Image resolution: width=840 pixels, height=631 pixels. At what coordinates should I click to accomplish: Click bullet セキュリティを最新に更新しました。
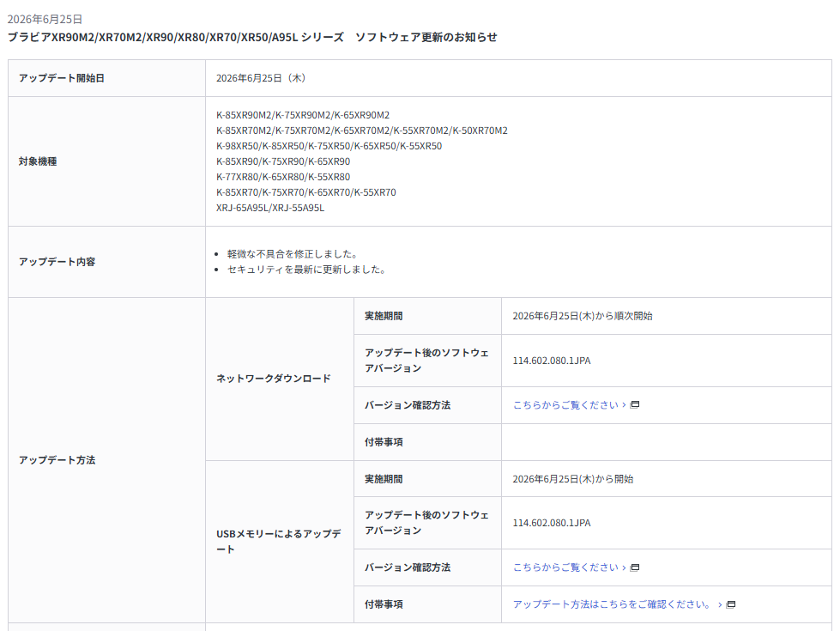(x=306, y=270)
